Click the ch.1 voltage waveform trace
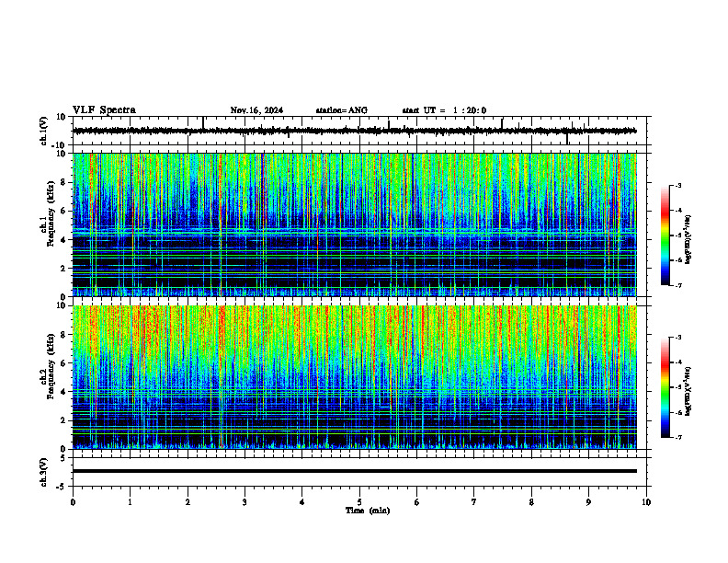Screen dimensions: 728x563 pyautogui.click(x=355, y=131)
